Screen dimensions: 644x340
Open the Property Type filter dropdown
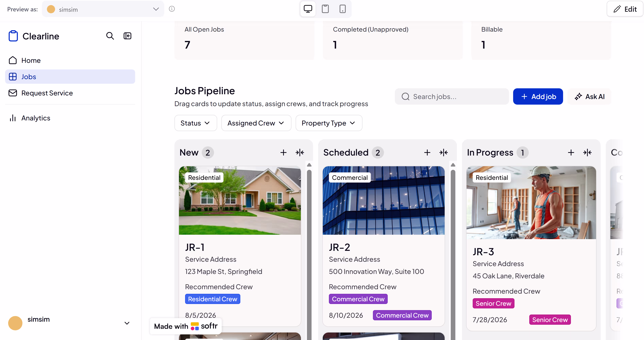[x=329, y=123]
